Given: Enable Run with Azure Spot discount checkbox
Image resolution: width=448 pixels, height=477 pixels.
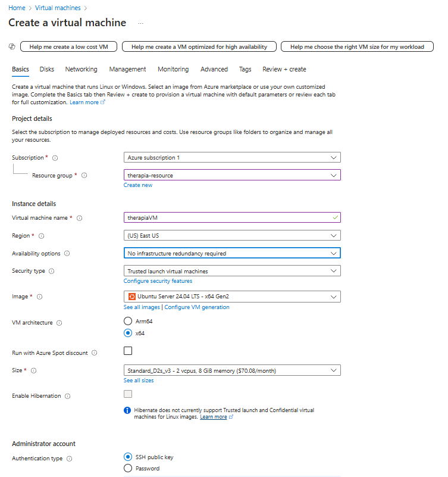Looking at the screenshot, I should point(128,351).
